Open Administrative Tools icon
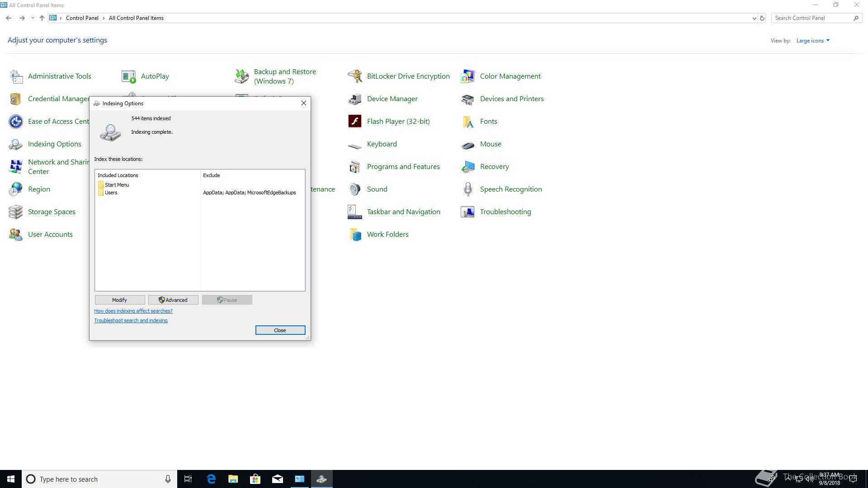The height and width of the screenshot is (488, 868). coord(16,76)
